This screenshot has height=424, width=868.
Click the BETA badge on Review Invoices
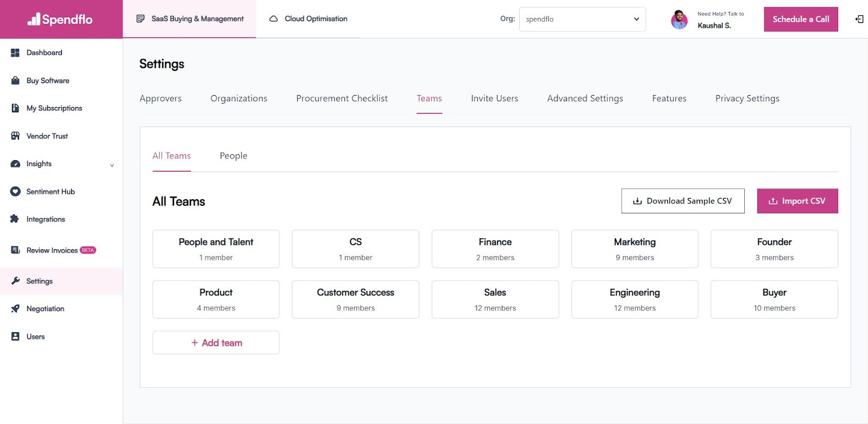pyautogui.click(x=88, y=250)
